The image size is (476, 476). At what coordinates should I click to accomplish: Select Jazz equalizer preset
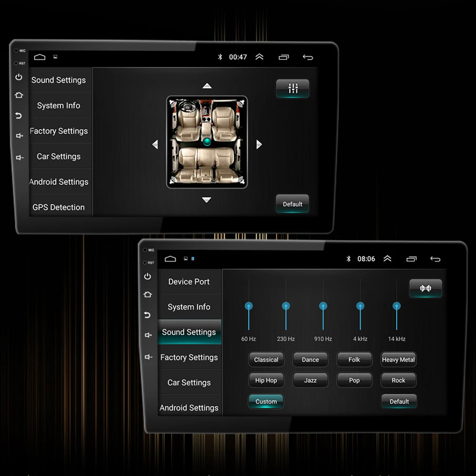(x=310, y=380)
